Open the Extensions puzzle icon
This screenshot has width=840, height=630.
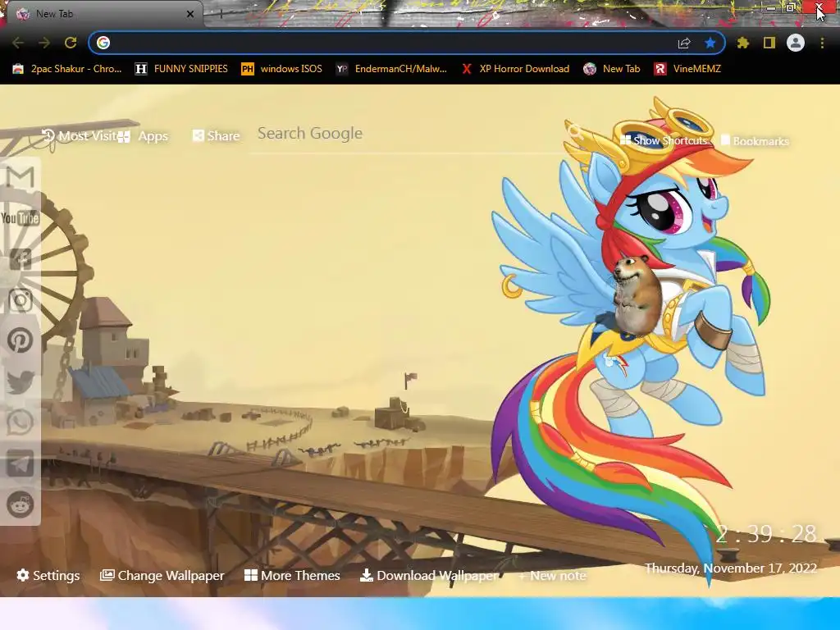coord(743,43)
